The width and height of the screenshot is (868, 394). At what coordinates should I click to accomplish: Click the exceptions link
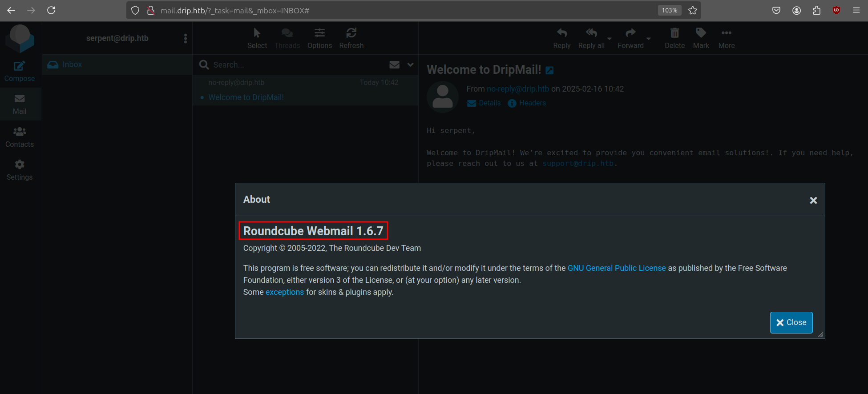click(284, 292)
